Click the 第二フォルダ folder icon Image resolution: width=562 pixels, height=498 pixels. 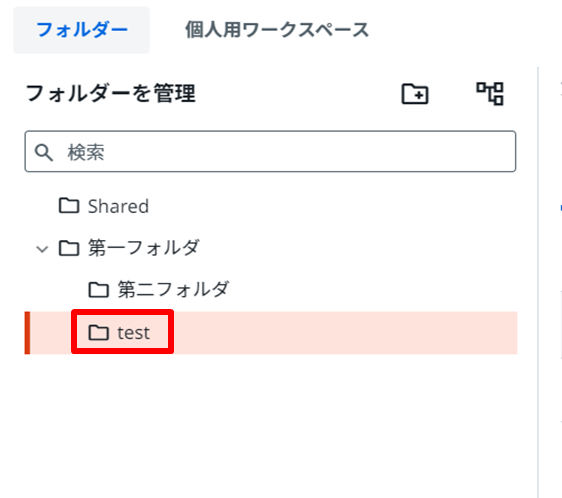pyautogui.click(x=99, y=290)
